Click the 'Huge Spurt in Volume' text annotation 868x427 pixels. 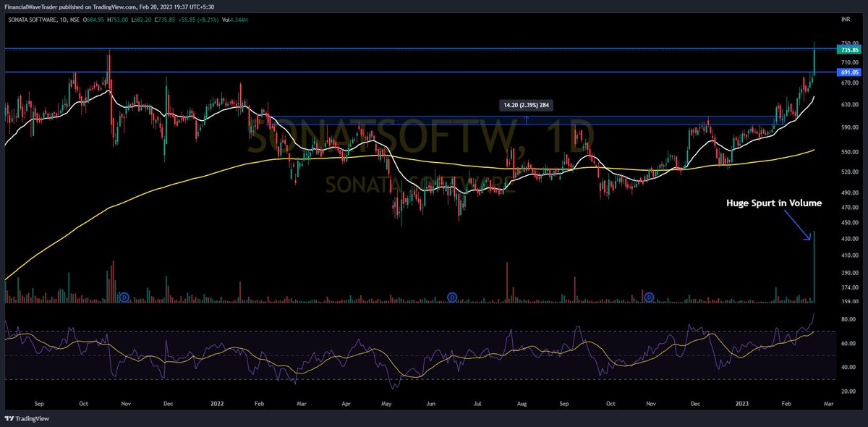[773, 203]
